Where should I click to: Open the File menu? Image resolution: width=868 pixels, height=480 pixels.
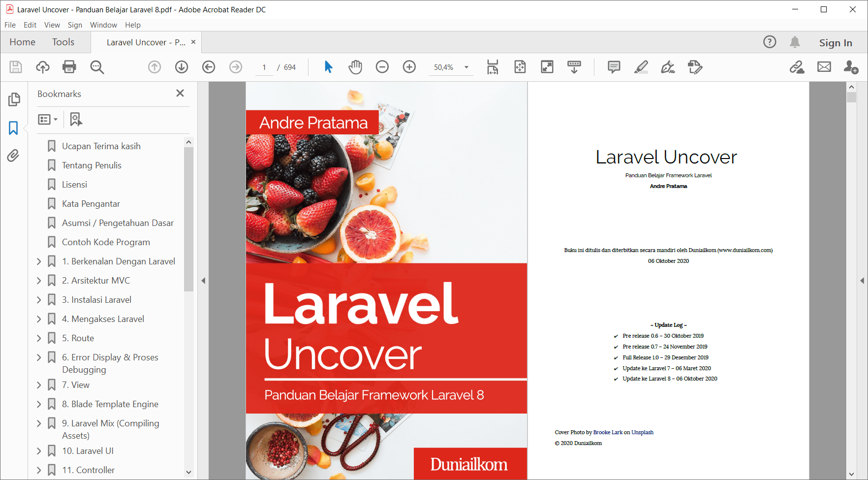10,25
